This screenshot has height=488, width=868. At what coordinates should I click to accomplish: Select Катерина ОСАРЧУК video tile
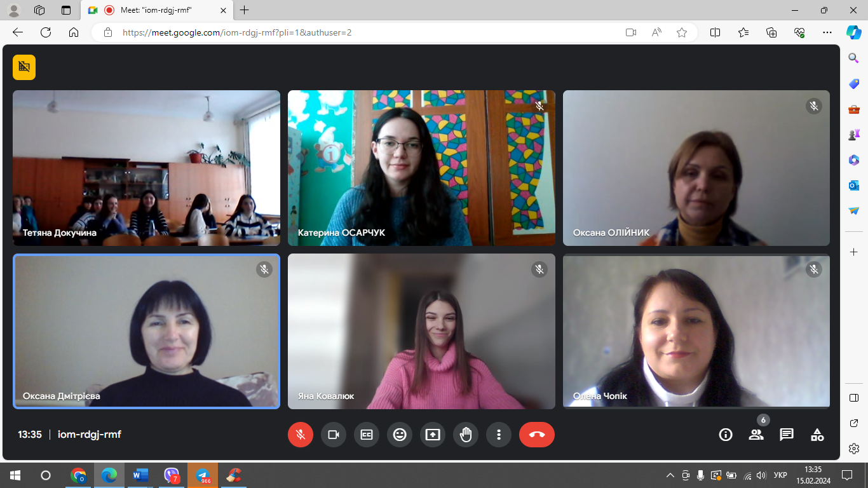pyautogui.click(x=421, y=168)
